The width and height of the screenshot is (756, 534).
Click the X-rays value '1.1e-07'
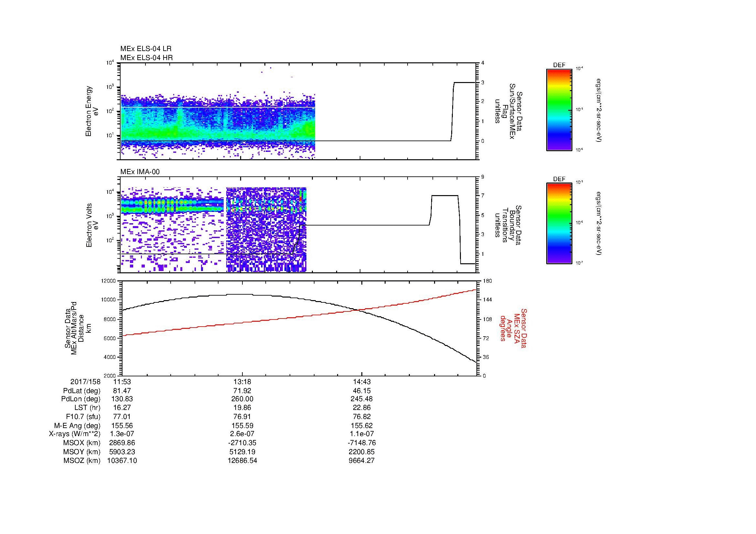(x=362, y=434)
